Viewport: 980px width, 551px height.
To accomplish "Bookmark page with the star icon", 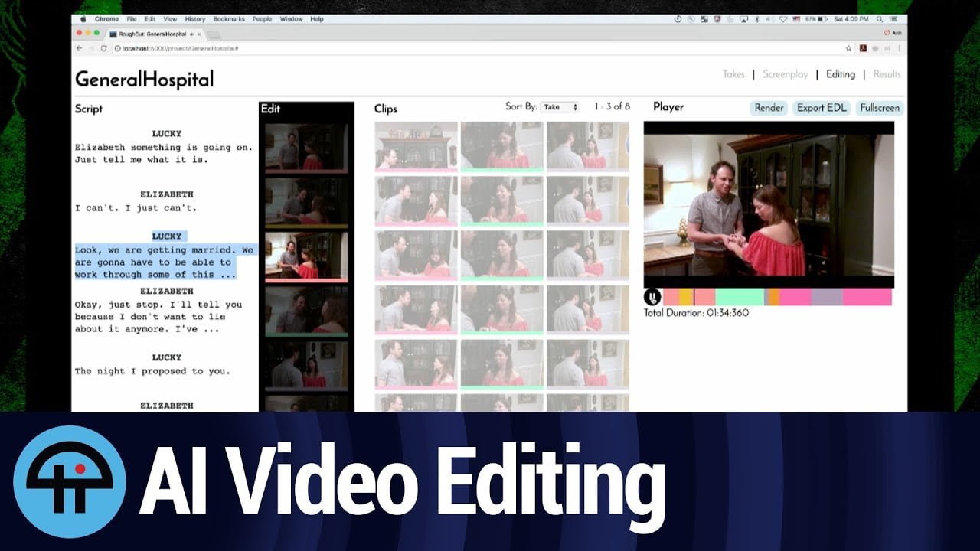I will point(848,48).
